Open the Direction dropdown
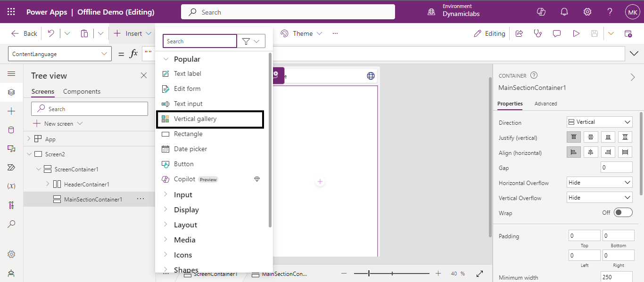 (x=599, y=122)
